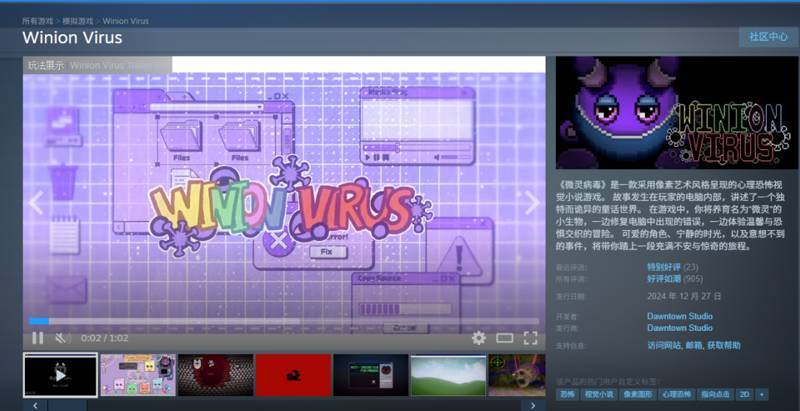Screen dimensions: 800x411
Task: Unmute the trailer with the speaker icon
Action: pyautogui.click(x=63, y=338)
